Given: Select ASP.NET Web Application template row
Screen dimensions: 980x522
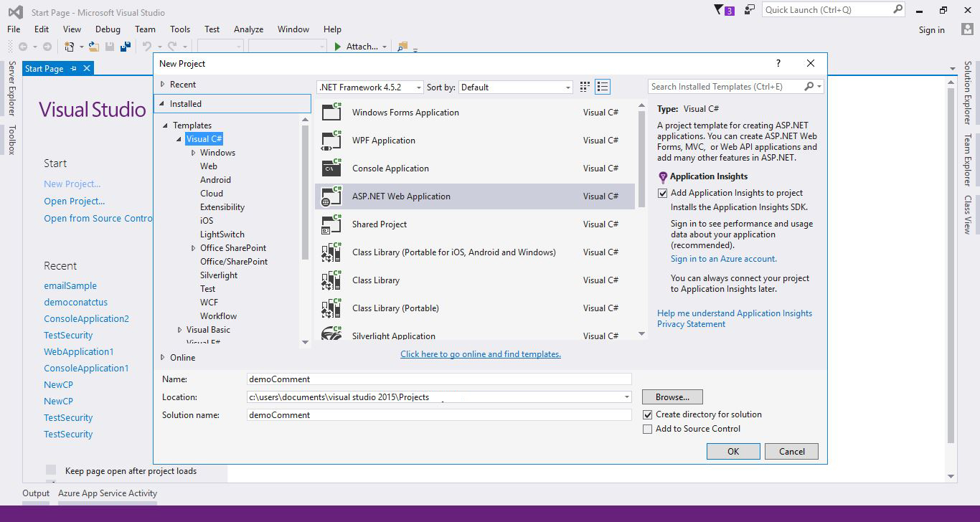Looking at the screenshot, I should (x=475, y=196).
